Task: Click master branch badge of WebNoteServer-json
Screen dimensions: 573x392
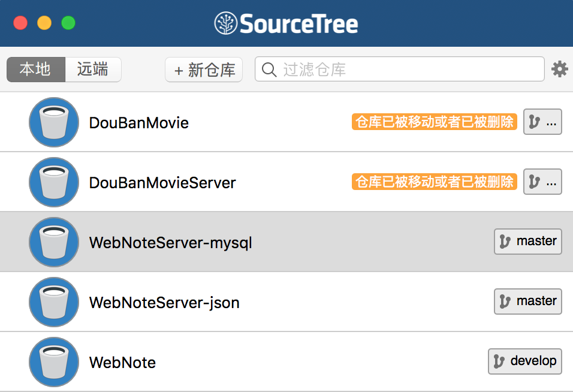Action: click(527, 301)
